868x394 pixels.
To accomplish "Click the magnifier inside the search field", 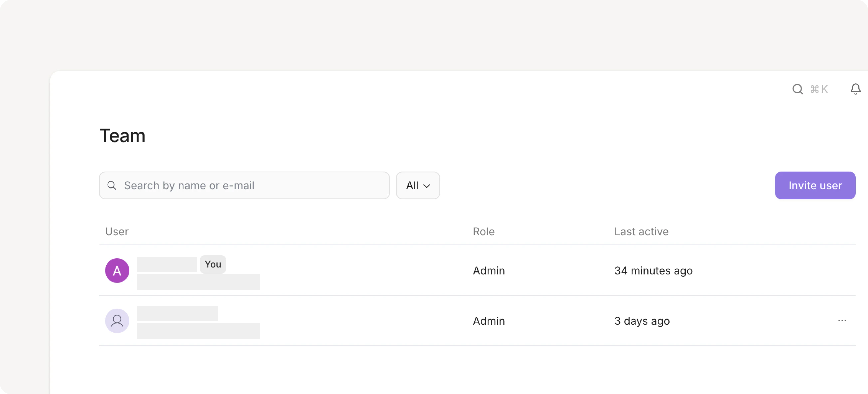I will (112, 185).
